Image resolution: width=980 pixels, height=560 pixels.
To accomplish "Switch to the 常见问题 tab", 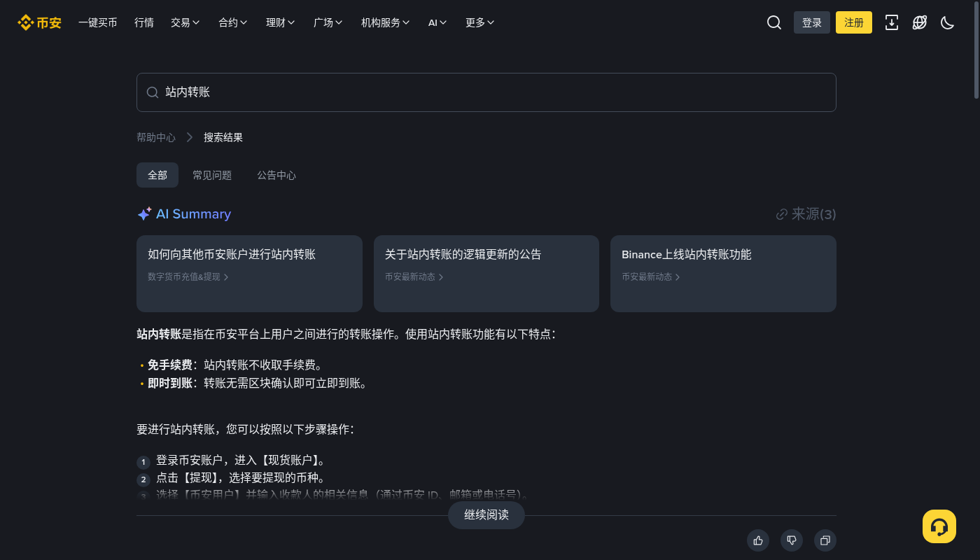I will 212,175.
